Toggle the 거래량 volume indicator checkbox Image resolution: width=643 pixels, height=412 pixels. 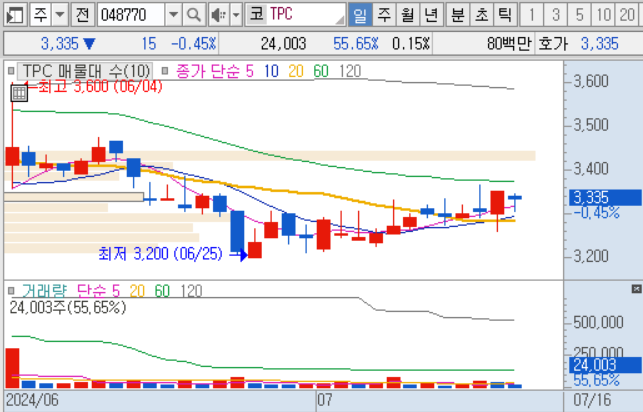click(11, 291)
